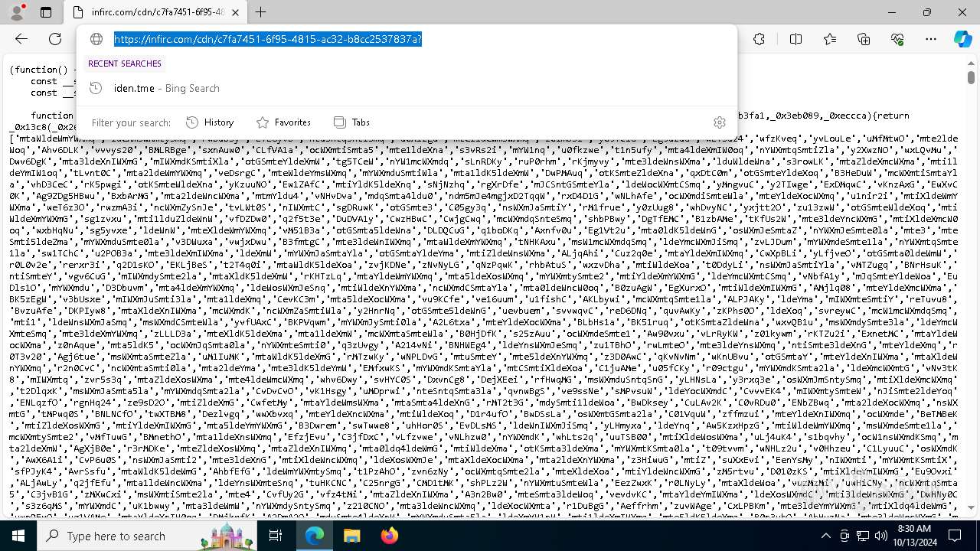Open File Explorer from taskbar

pyautogui.click(x=351, y=536)
